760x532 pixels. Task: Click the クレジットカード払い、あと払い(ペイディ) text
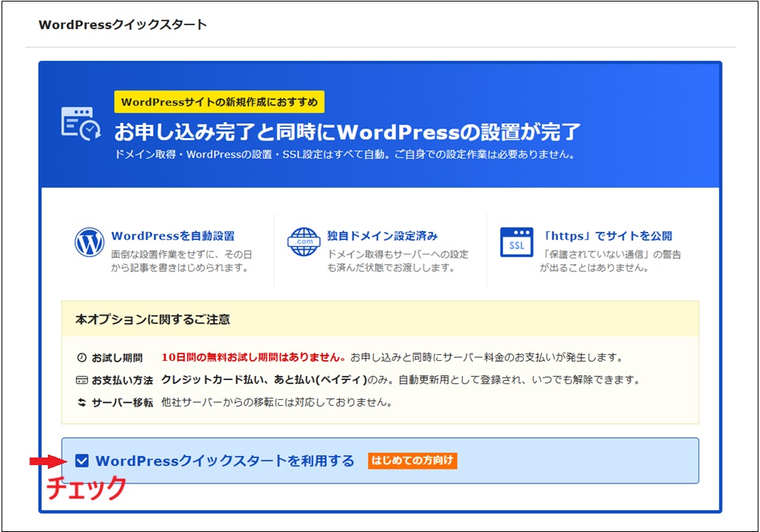tap(264, 380)
